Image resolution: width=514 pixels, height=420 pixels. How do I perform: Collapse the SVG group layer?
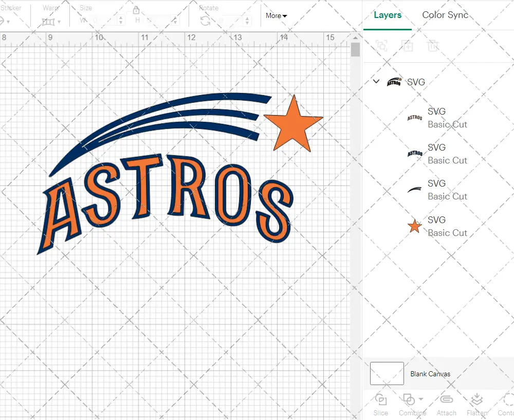click(376, 81)
